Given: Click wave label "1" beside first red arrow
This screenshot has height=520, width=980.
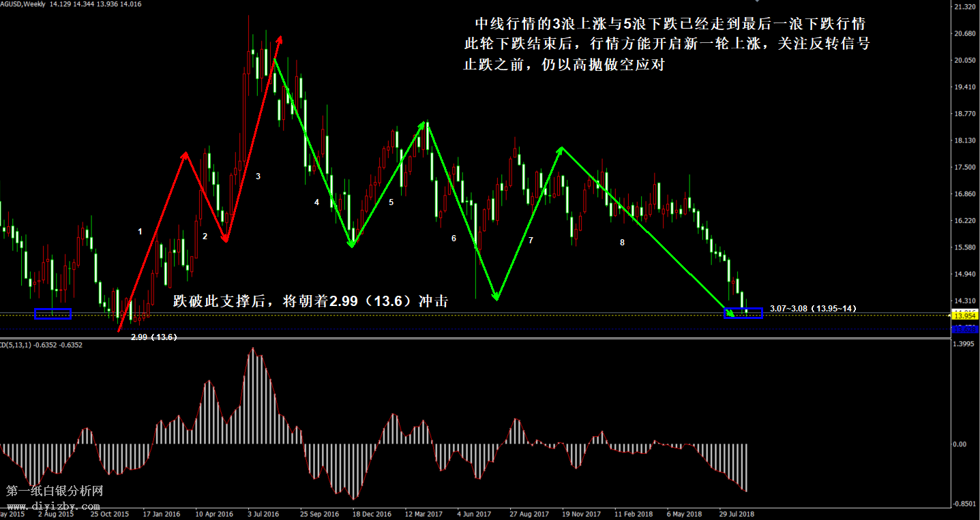Looking at the screenshot, I should [140, 232].
